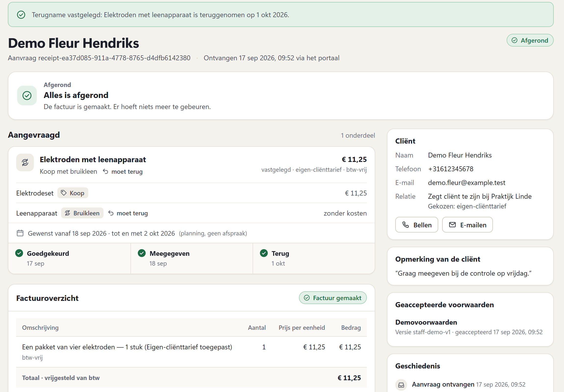Click the inbox icon beside Aanvraag ontvangen
The image size is (564, 392).
(401, 385)
